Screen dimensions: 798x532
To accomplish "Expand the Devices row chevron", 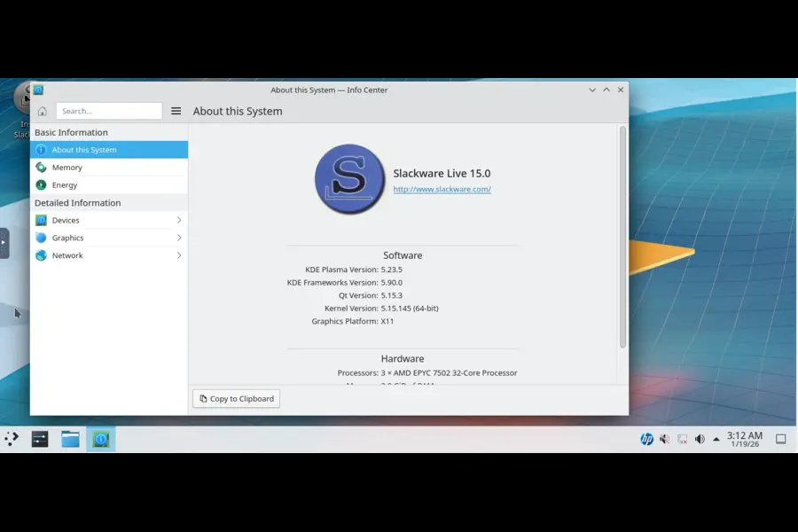I will coord(180,220).
